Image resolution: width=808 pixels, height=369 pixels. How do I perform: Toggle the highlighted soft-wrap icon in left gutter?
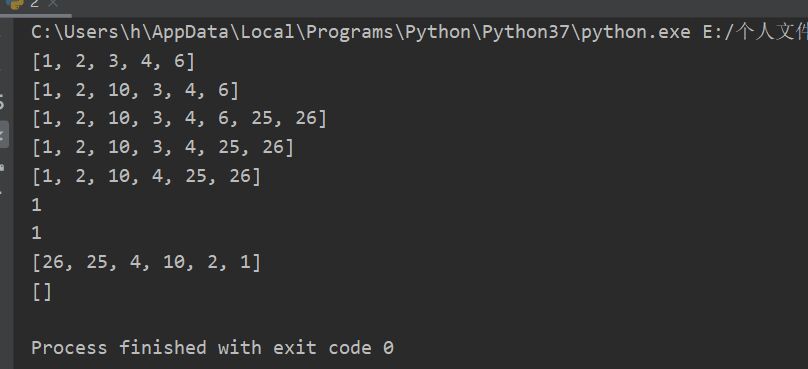pyautogui.click(x=3, y=135)
